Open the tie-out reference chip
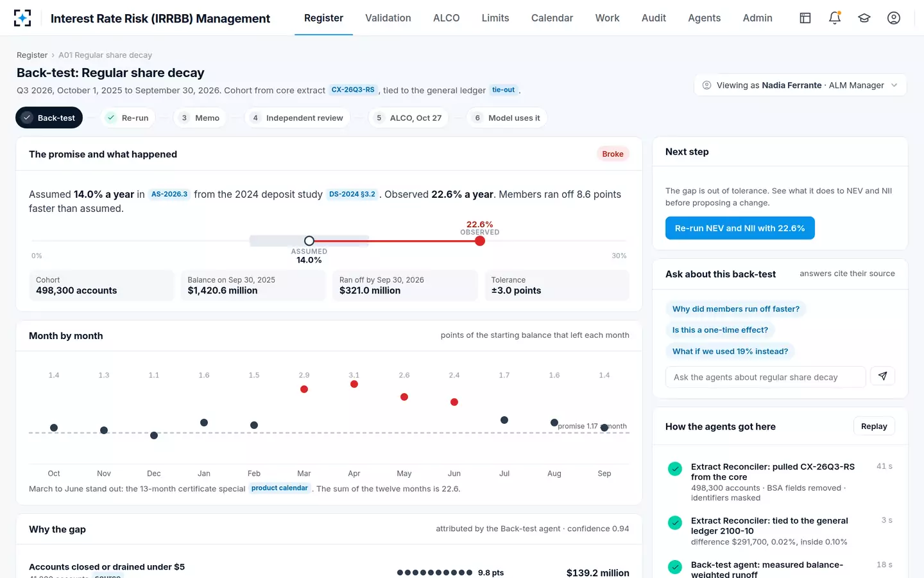The width and height of the screenshot is (924, 578). tap(503, 90)
